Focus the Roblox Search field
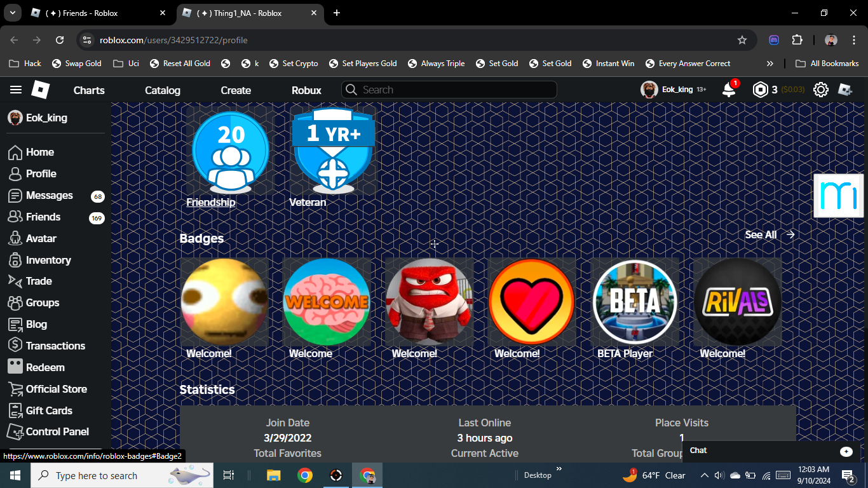The height and width of the screenshot is (488, 868). (x=449, y=90)
